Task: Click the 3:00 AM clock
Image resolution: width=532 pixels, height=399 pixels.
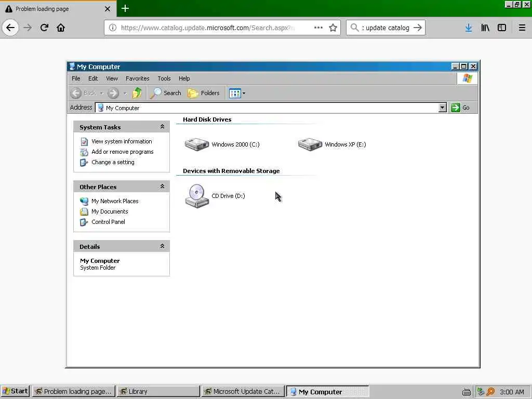Action: [512, 392]
